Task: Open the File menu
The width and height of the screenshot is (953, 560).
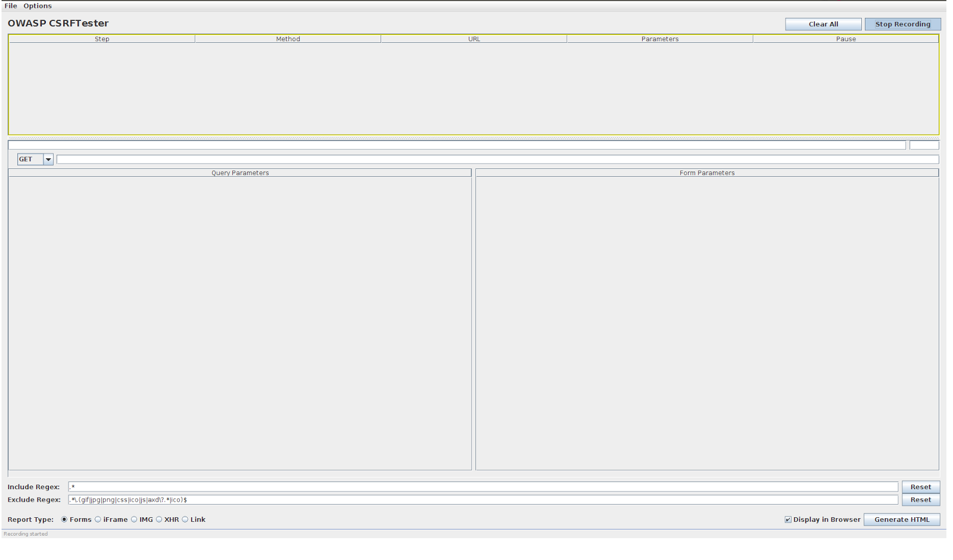Action: pyautogui.click(x=10, y=5)
